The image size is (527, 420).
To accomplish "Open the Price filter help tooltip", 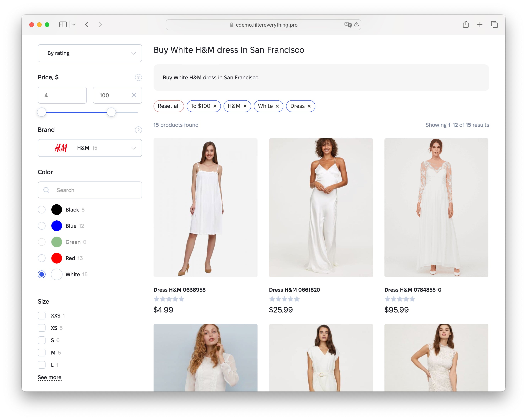I will (x=138, y=77).
